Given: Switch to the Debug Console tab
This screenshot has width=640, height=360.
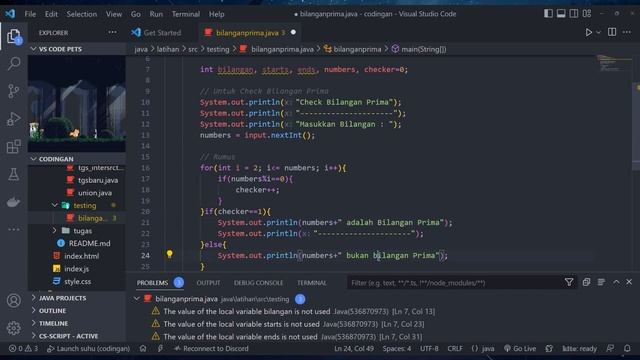Looking at the screenshot, I should 258,282.
